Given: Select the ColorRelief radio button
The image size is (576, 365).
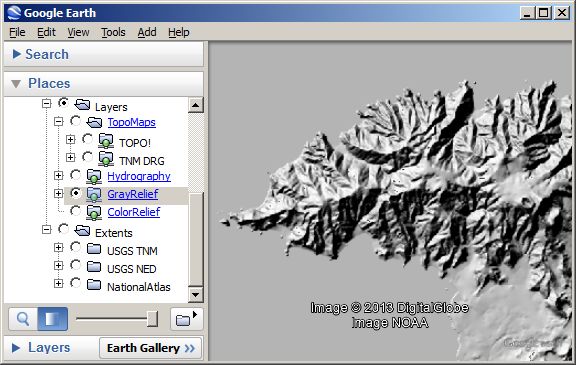Looking at the screenshot, I should click(75, 211).
